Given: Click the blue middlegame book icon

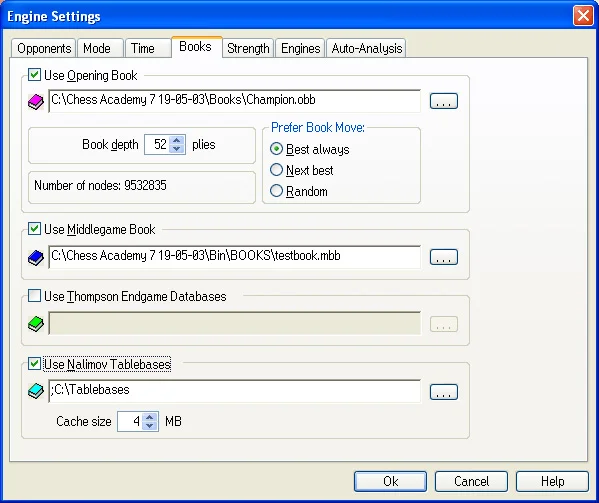Looking at the screenshot, I should coord(36,258).
